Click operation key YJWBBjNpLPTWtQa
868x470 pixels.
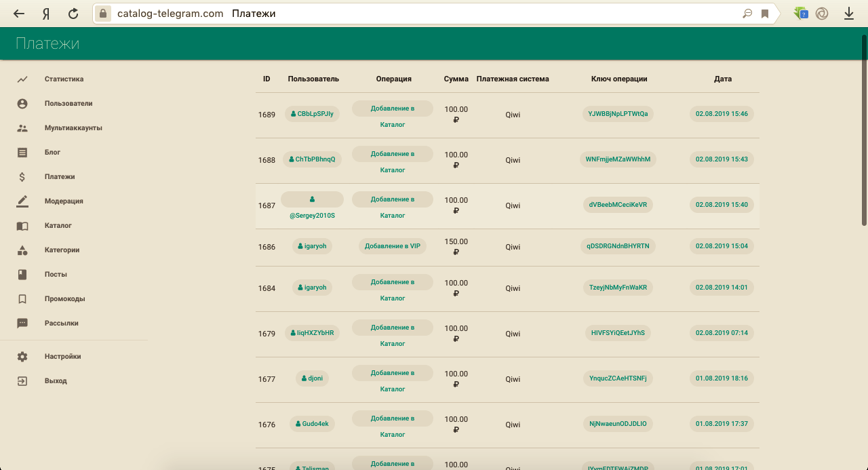pyautogui.click(x=618, y=114)
